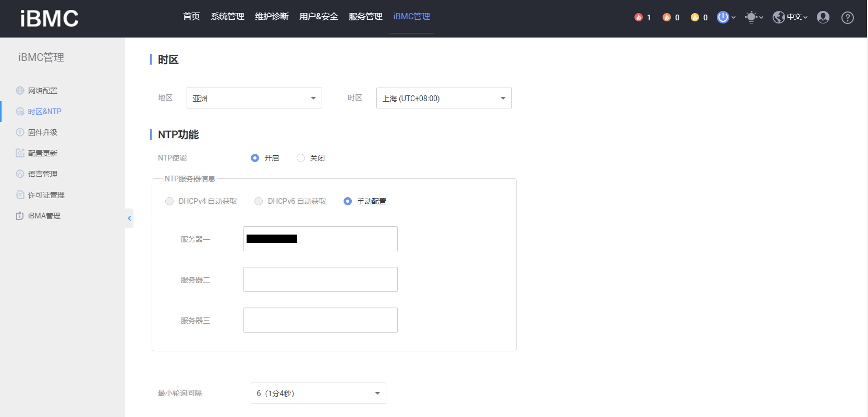Expand the 中文 language chevron
Image resolution: width=868 pixels, height=417 pixels.
805,17
